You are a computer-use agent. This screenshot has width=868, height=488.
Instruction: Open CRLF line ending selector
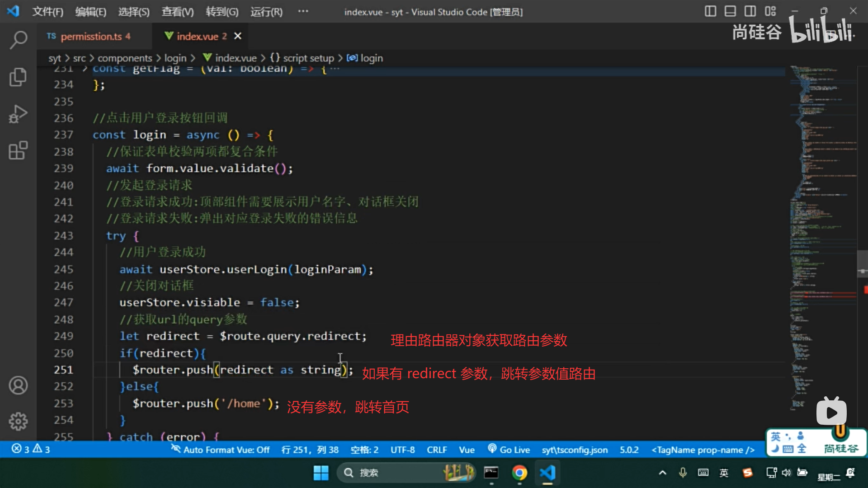tap(436, 450)
